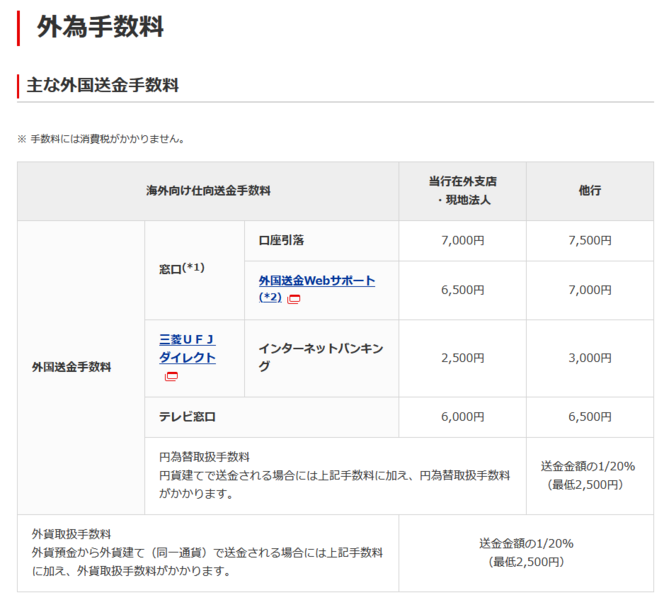Click the 2,500円 internet banking fee

pos(462,357)
